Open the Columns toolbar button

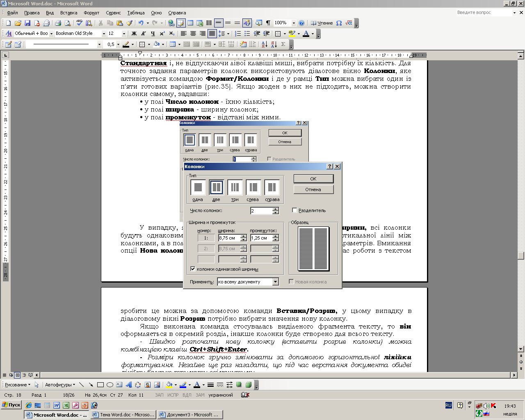point(209,23)
